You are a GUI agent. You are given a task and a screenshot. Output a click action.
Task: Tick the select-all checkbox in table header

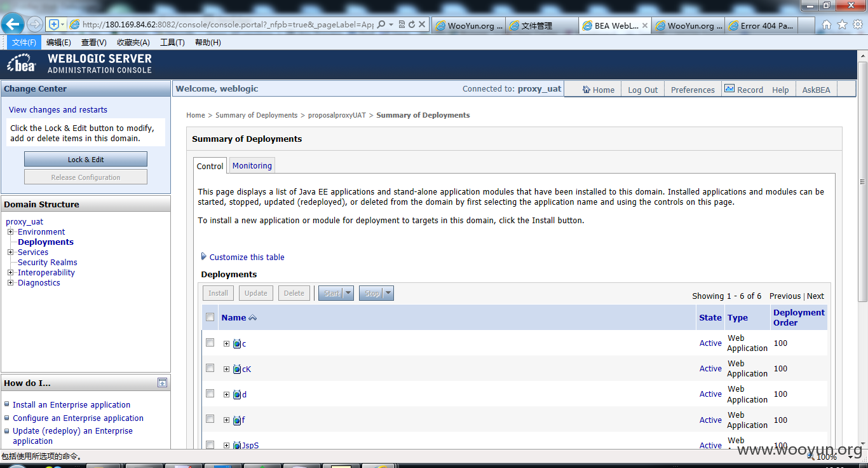click(210, 317)
